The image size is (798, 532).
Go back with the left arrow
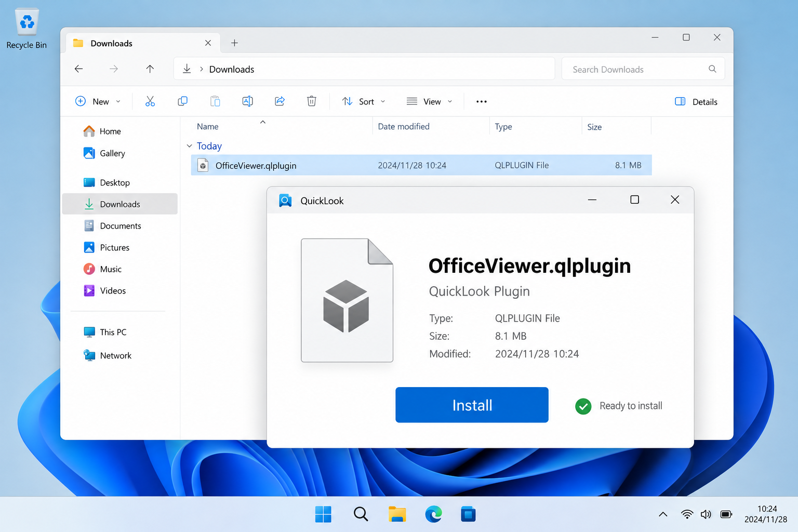click(79, 69)
